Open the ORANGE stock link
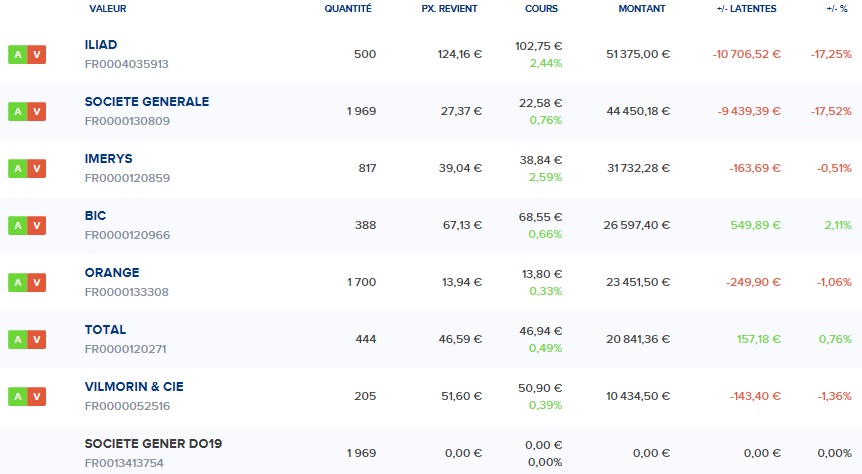This screenshot has width=862, height=474. tap(112, 273)
